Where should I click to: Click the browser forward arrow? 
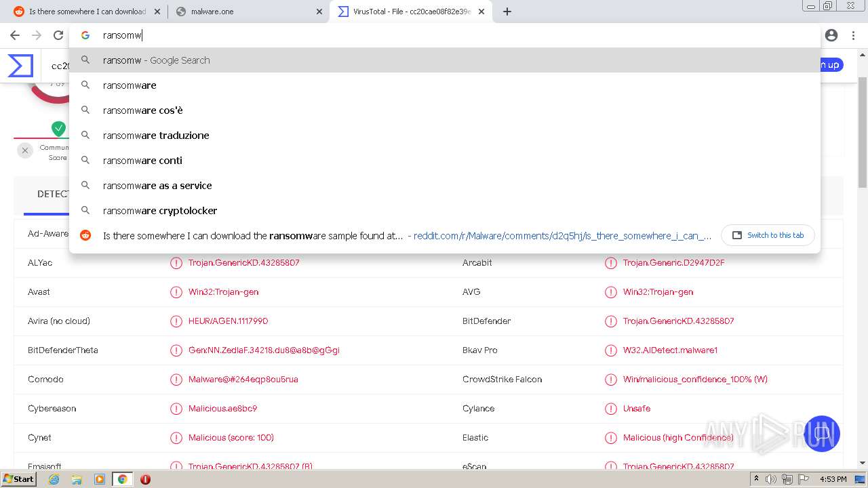[37, 35]
